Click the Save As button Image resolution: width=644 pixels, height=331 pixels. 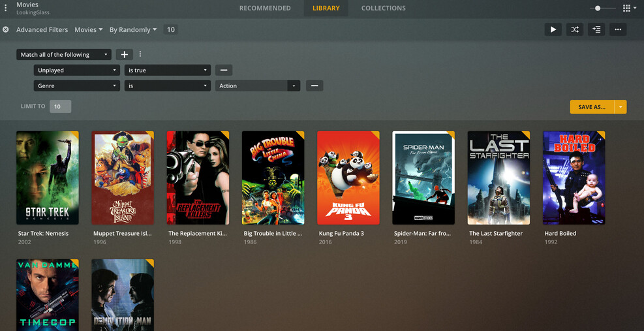(592, 107)
